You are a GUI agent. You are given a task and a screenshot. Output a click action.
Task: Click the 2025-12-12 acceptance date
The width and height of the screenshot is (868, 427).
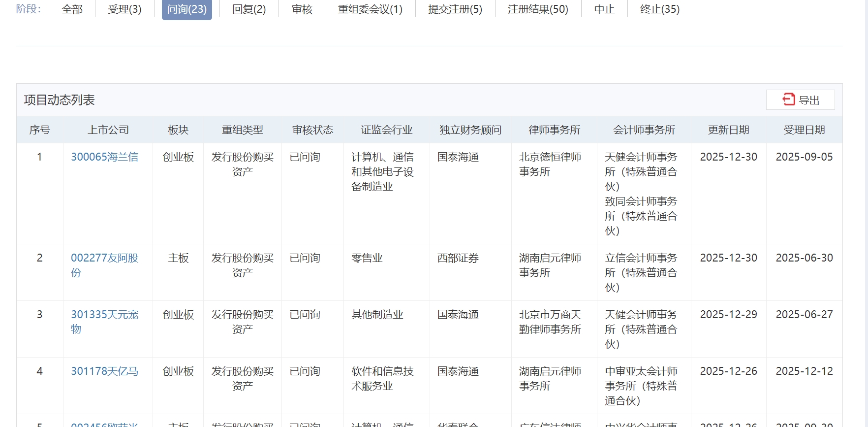805,371
